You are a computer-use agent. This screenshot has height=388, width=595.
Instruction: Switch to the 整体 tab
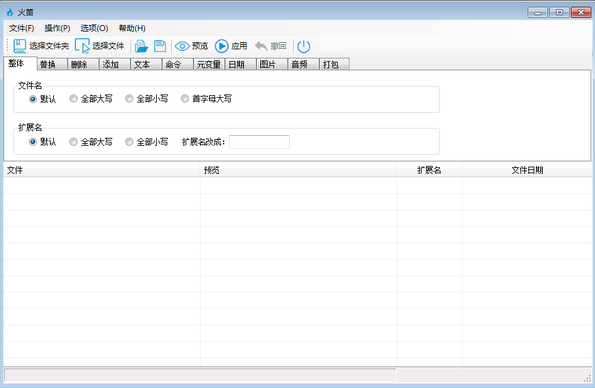point(20,63)
